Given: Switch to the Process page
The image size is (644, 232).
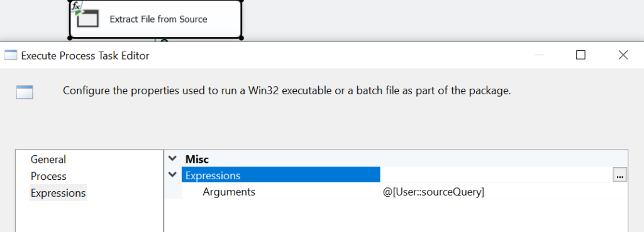Looking at the screenshot, I should [48, 176].
